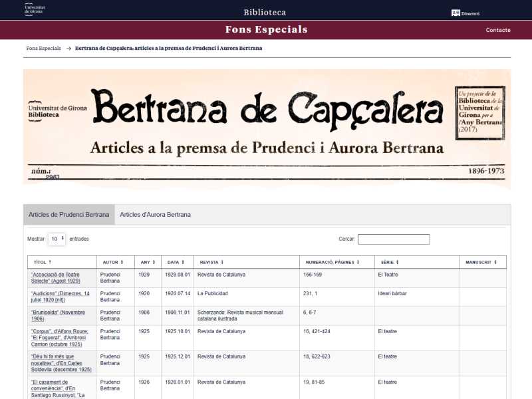Open "Corpus", d'Alfons Roure article
The height and width of the screenshot is (399, 532).
click(x=59, y=338)
